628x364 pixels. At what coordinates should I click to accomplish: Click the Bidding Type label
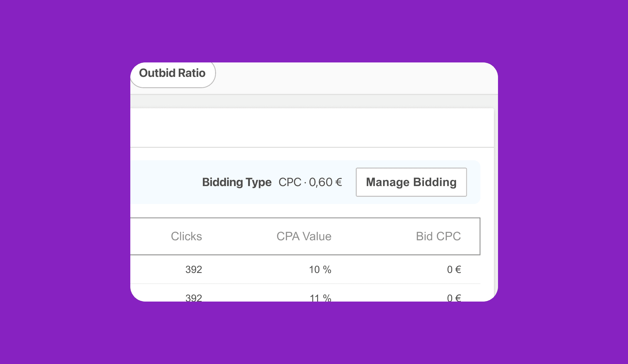(x=237, y=182)
